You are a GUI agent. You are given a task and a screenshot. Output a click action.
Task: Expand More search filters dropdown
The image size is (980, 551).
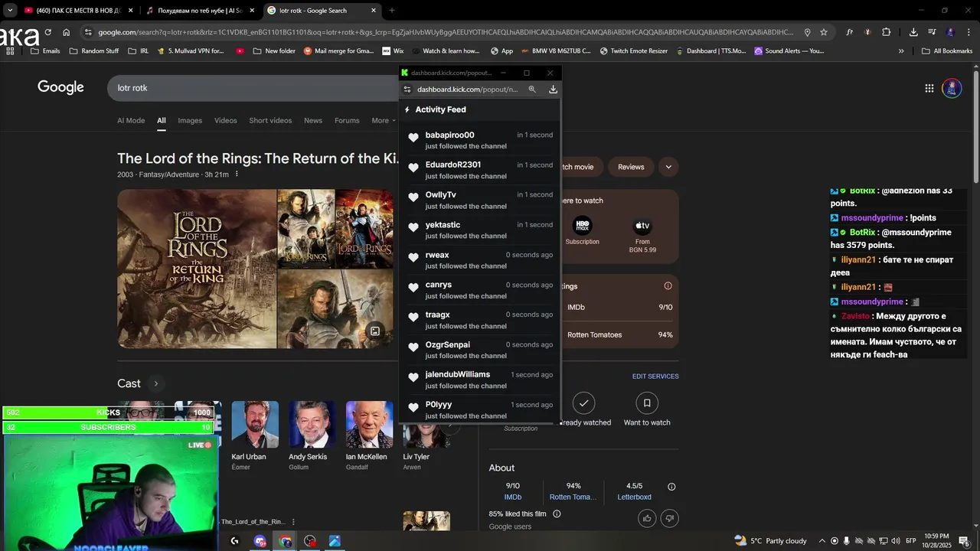coord(384,121)
